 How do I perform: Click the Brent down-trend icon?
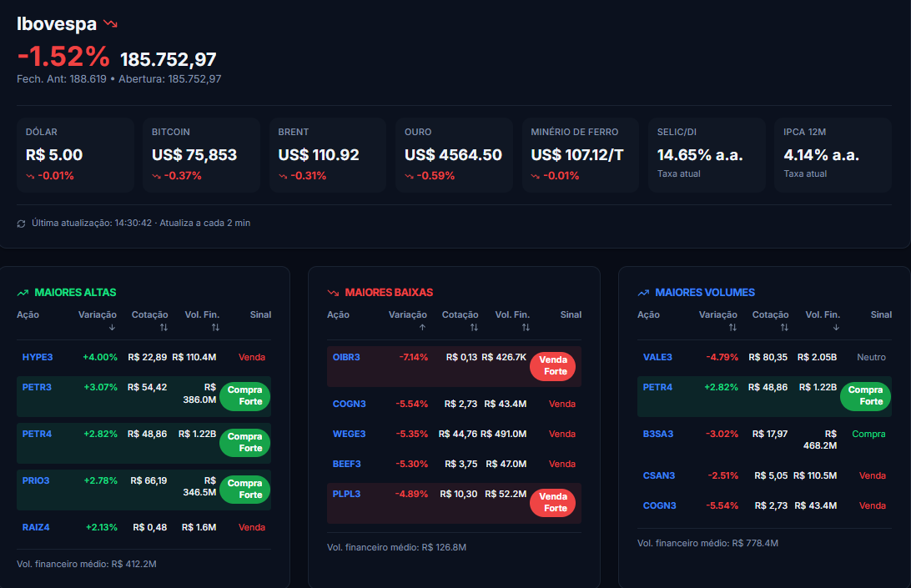coord(283,176)
